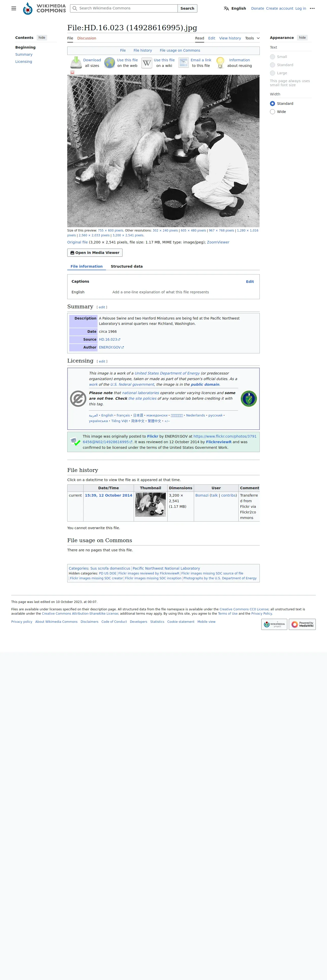Jump to Licensing in contents
This screenshot has width=327, height=980.
tap(24, 62)
